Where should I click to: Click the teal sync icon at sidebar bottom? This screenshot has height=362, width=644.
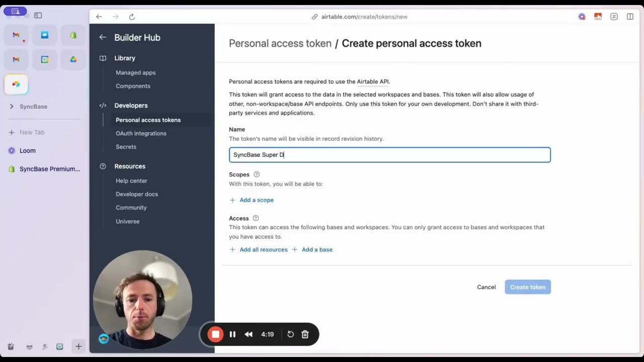(60, 346)
